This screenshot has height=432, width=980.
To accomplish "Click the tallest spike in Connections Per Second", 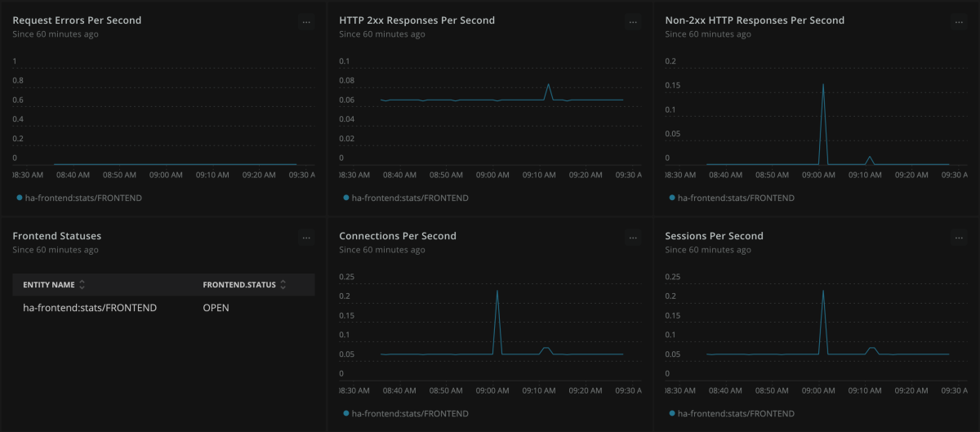I will coord(497,292).
